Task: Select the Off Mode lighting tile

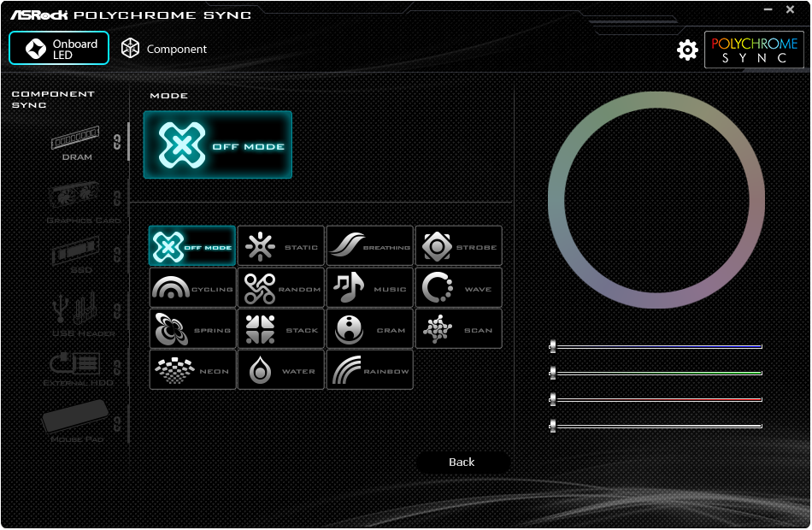Action: click(x=192, y=246)
